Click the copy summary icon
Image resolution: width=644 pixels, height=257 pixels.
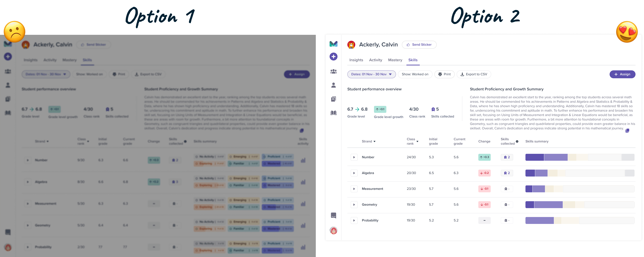pos(627,131)
